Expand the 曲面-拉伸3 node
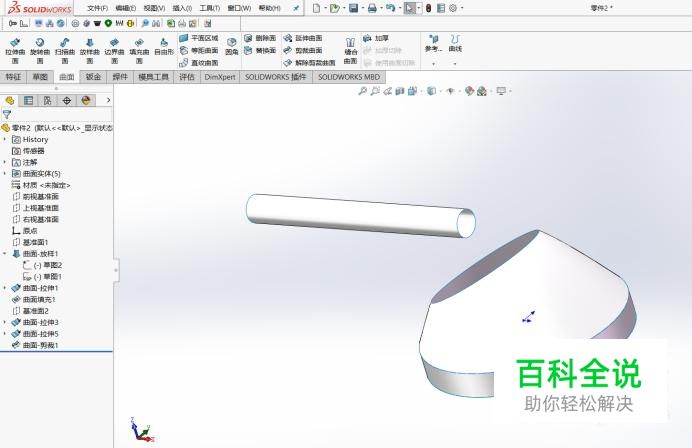Image resolution: width=692 pixels, height=448 pixels. click(5, 322)
